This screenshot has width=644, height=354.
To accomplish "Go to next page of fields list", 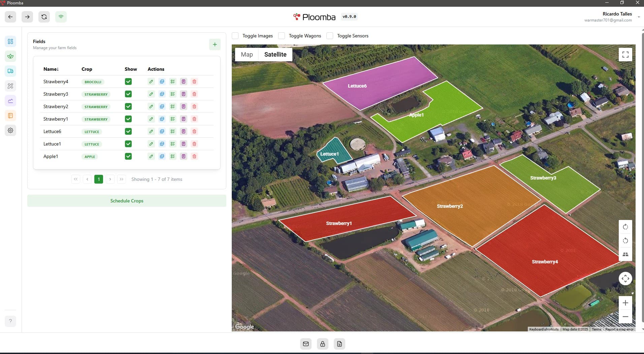I will (110, 179).
